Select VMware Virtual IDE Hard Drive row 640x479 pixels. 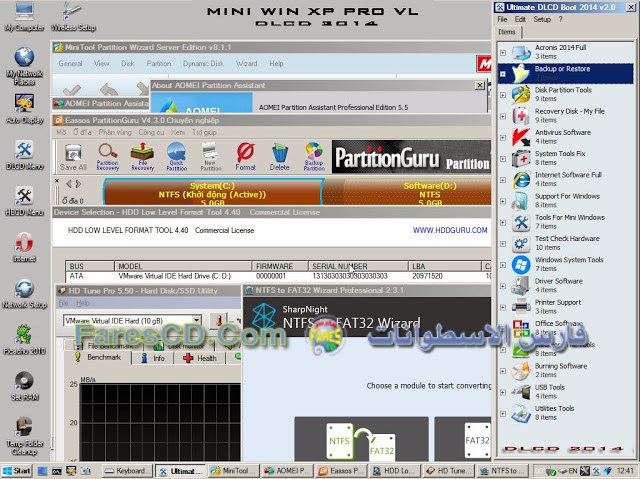point(278,276)
